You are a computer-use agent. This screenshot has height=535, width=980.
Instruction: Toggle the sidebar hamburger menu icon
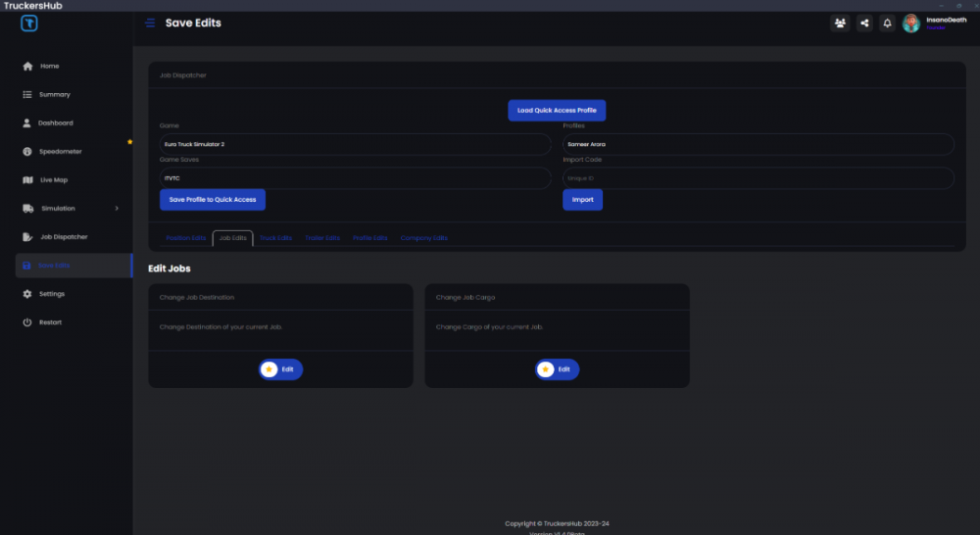tap(150, 23)
